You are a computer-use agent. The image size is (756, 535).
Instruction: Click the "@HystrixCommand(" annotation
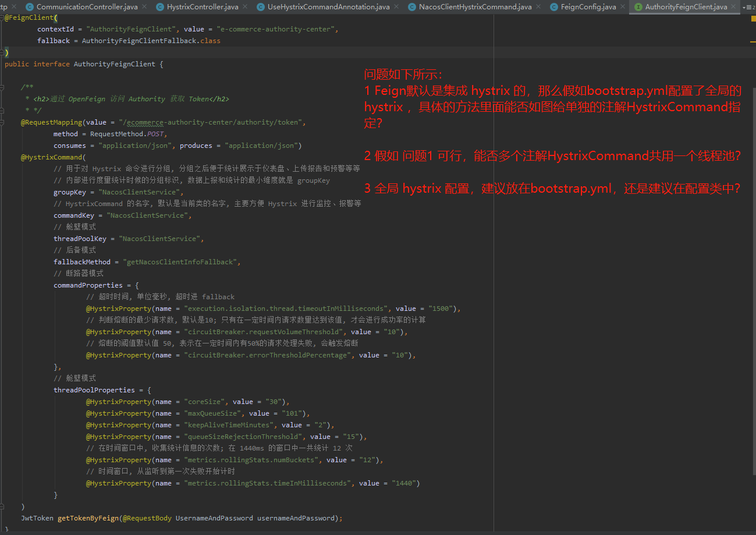(x=54, y=157)
